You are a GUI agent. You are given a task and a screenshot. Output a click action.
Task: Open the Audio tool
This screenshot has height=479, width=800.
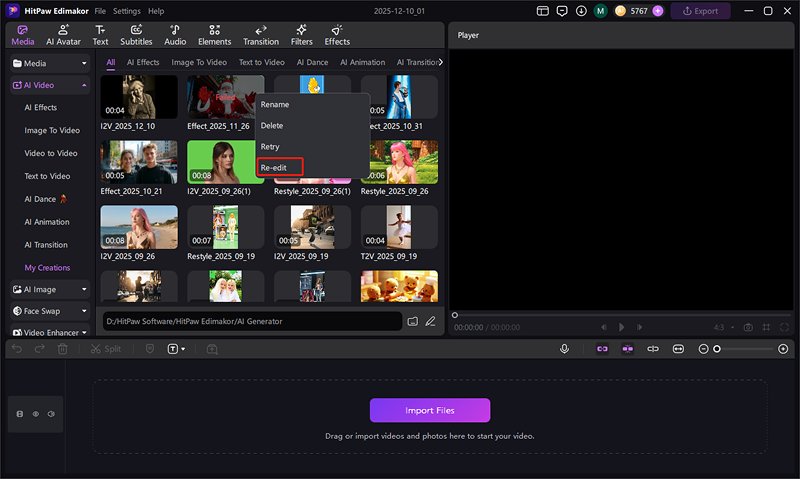pos(175,35)
